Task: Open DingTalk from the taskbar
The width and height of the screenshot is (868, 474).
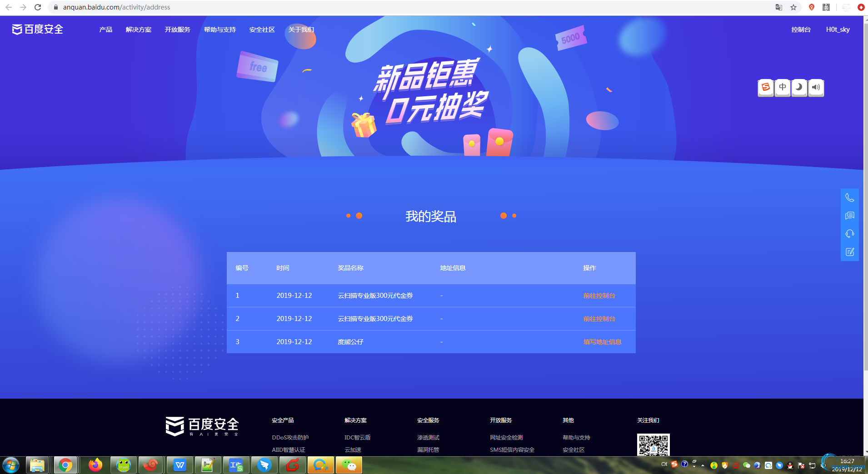Action: (264, 465)
